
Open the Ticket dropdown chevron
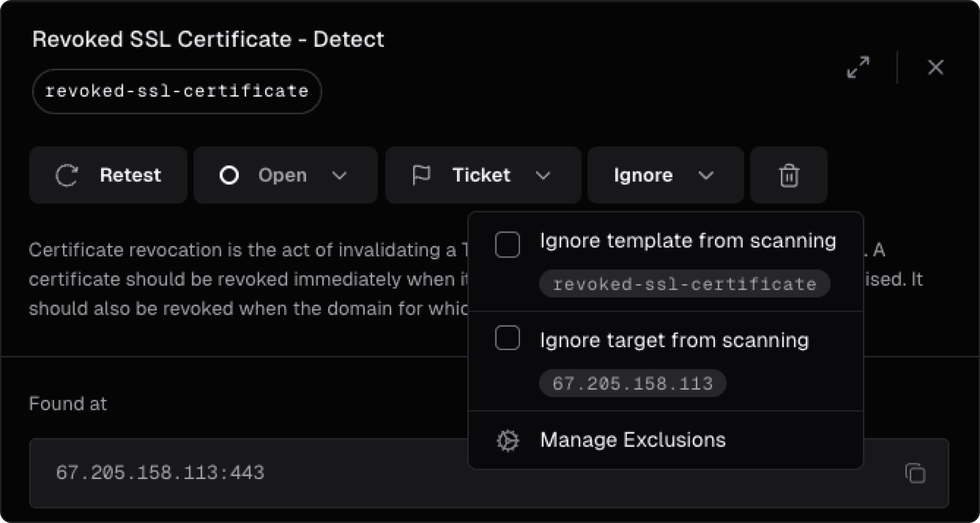[543, 176]
